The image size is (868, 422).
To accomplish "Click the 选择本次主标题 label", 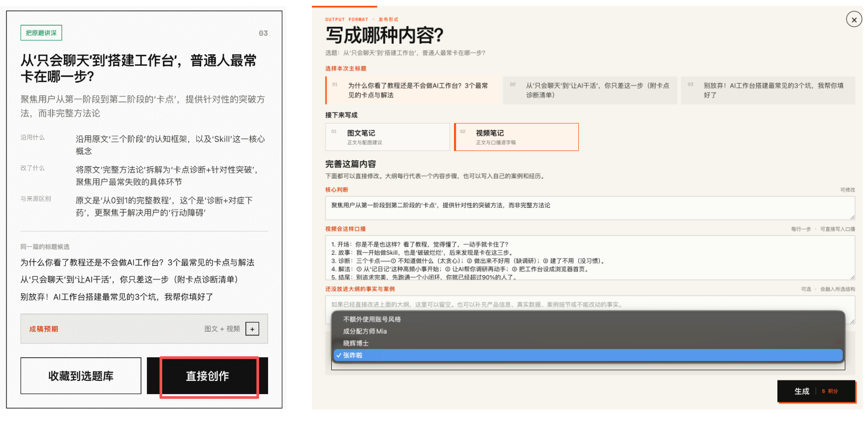I will (346, 68).
